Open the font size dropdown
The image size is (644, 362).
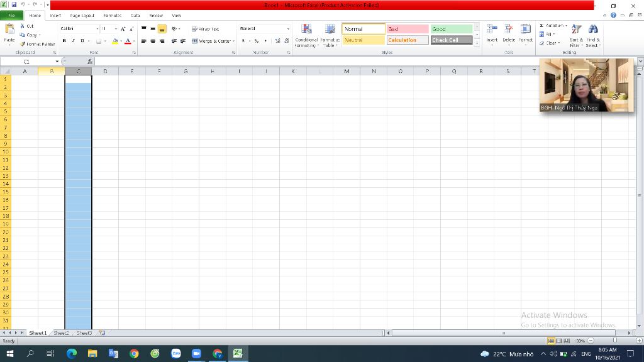tap(116, 29)
